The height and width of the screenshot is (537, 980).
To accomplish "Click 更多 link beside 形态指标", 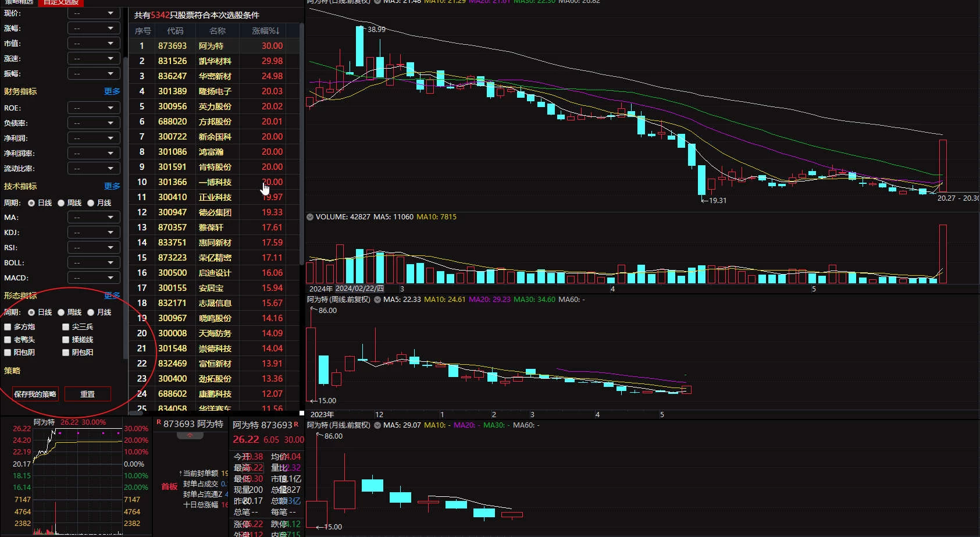I will click(x=112, y=296).
